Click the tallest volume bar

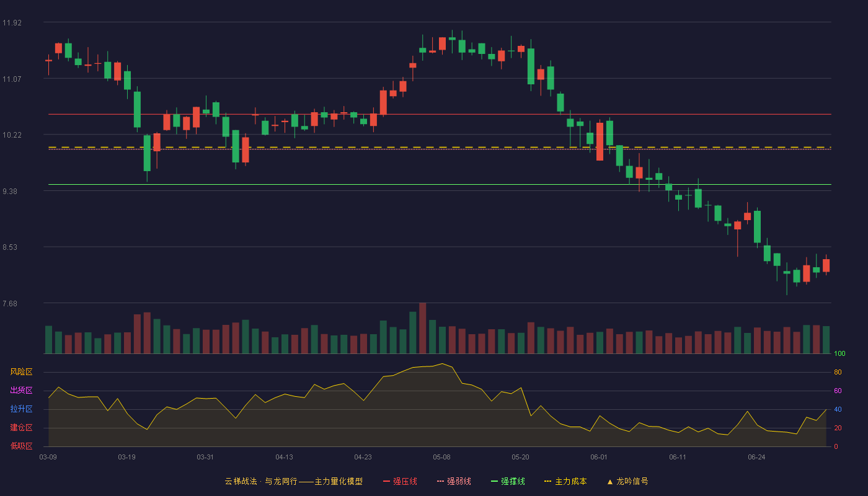point(422,328)
